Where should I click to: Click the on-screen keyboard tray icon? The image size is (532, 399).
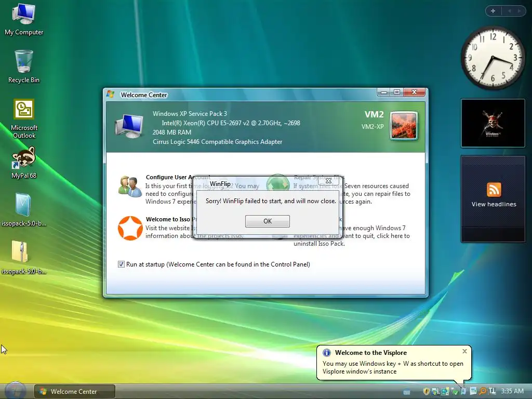406,393
